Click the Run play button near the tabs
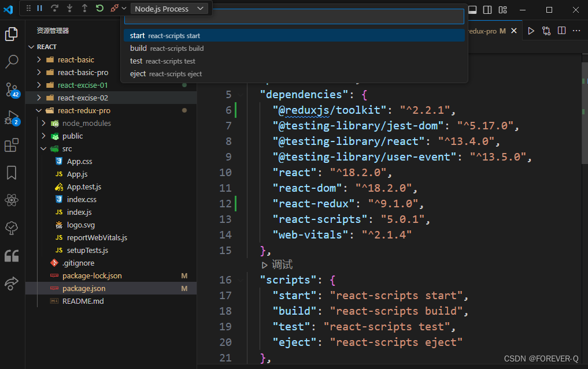The height and width of the screenshot is (369, 588). (x=531, y=31)
